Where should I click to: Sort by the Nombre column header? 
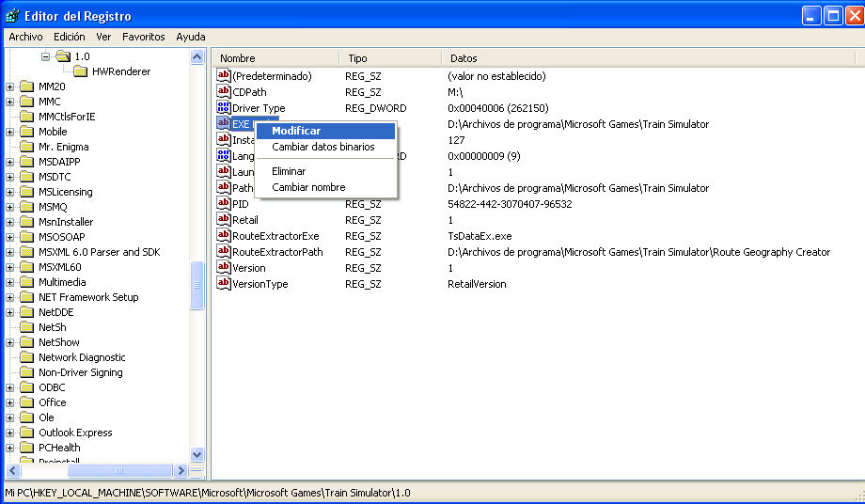[x=273, y=58]
